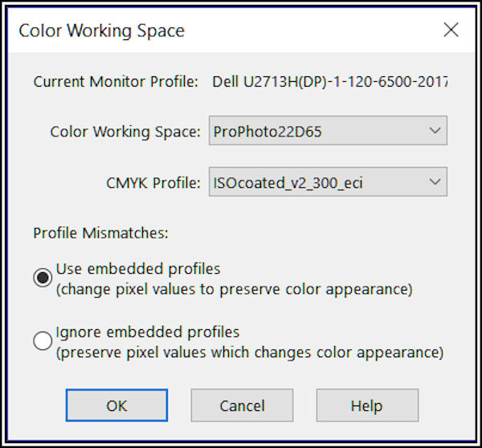Open the Color Working Space dropdown arrow
The image size is (482, 448).
click(435, 131)
